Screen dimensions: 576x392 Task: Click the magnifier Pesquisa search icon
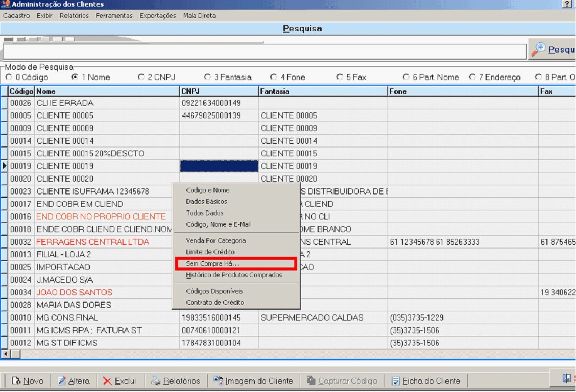pos(539,49)
